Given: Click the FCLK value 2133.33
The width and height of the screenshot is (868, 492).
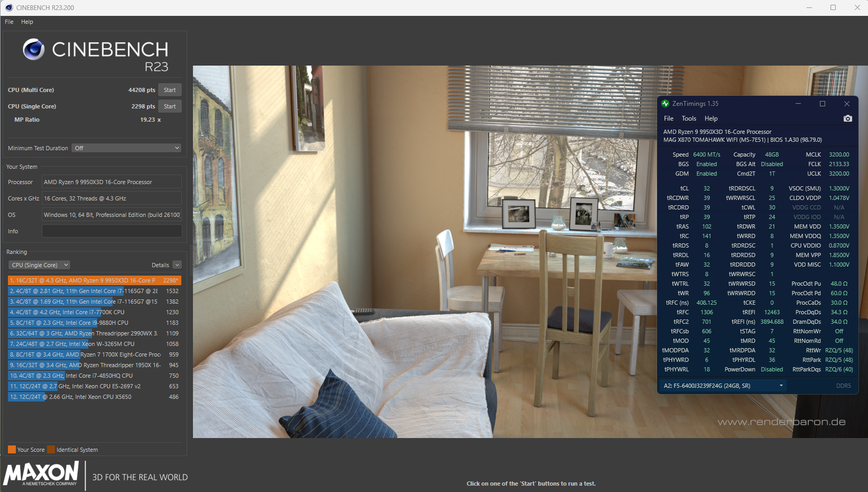Looking at the screenshot, I should pos(839,164).
